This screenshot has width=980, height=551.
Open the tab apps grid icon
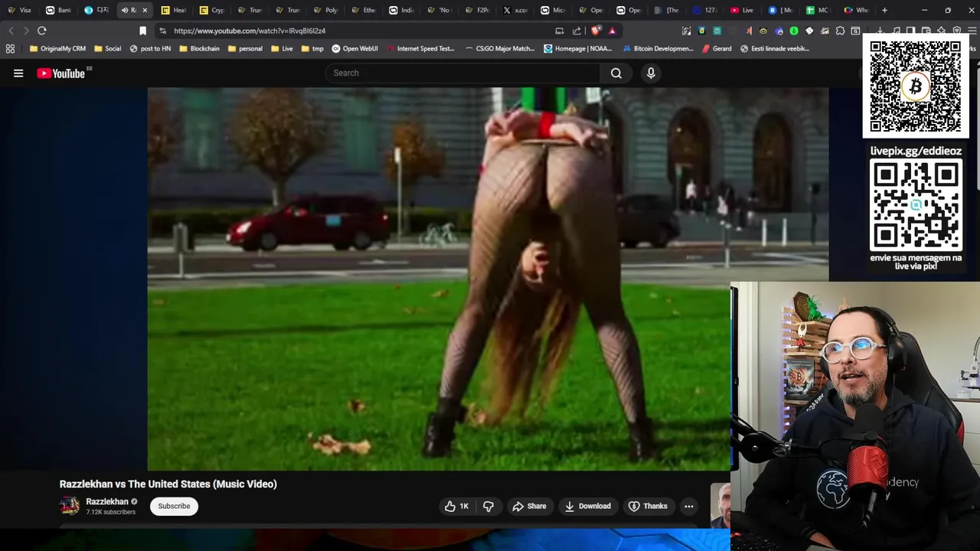(10, 48)
